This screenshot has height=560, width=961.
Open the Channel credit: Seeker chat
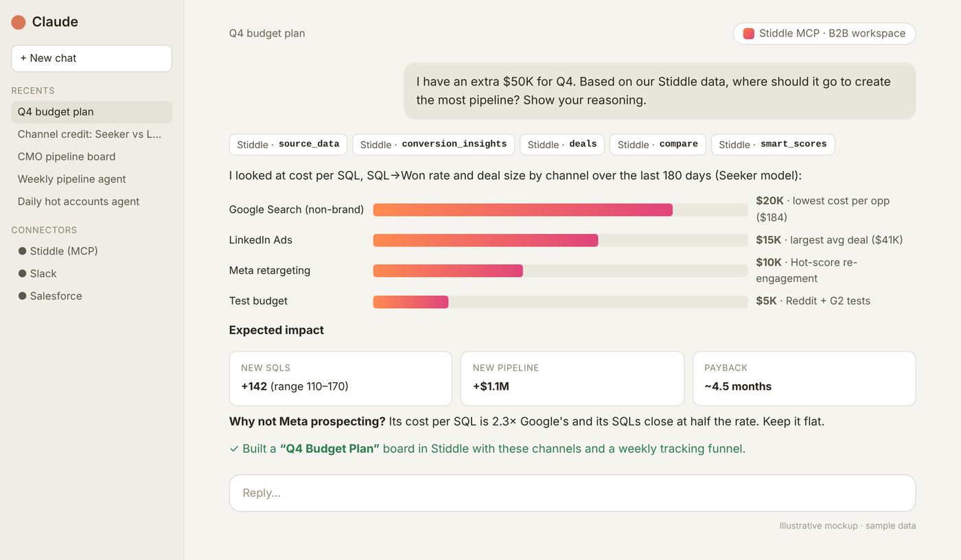click(91, 134)
